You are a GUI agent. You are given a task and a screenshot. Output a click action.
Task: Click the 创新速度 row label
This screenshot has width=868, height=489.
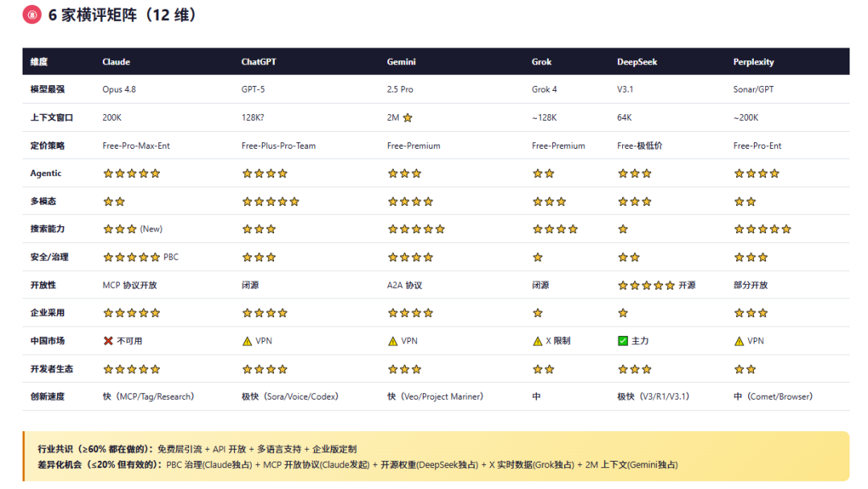point(47,397)
